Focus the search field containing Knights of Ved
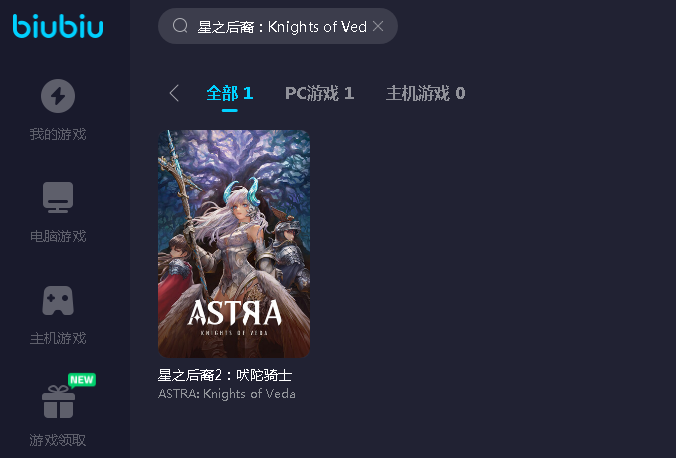676x458 pixels. [x=278, y=26]
